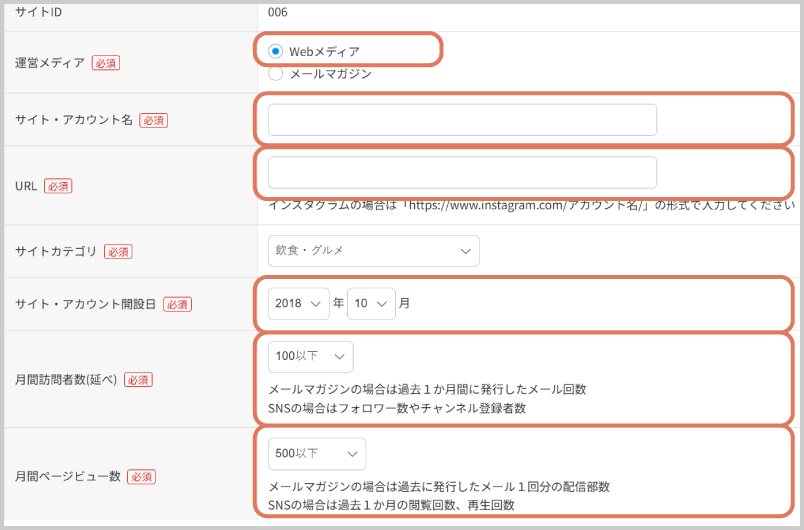Click the 必須 badge beside 月間ページビュー数

click(142, 477)
